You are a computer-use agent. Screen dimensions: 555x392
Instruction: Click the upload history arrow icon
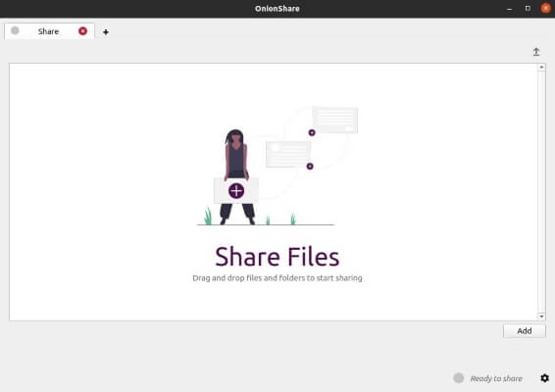(536, 52)
